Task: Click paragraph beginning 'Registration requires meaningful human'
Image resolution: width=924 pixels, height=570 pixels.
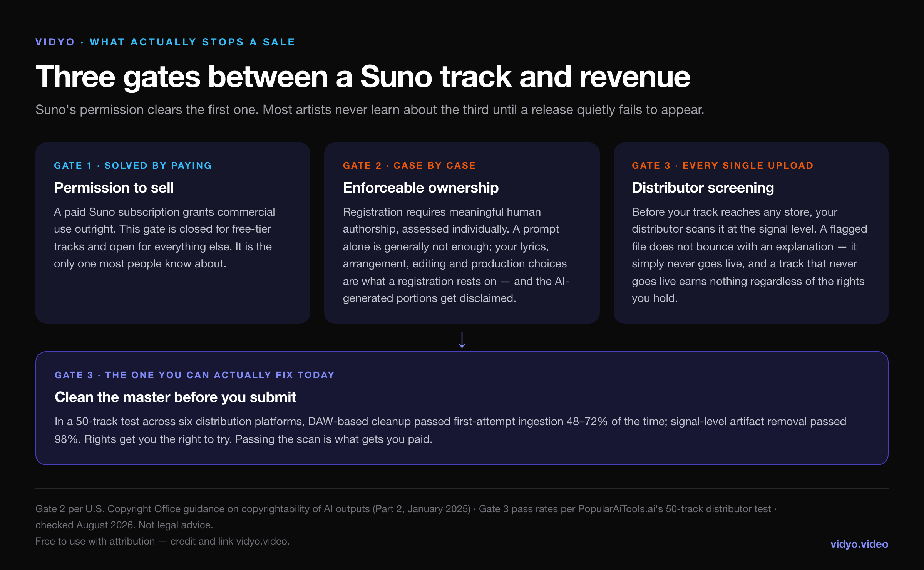Action: click(456, 255)
